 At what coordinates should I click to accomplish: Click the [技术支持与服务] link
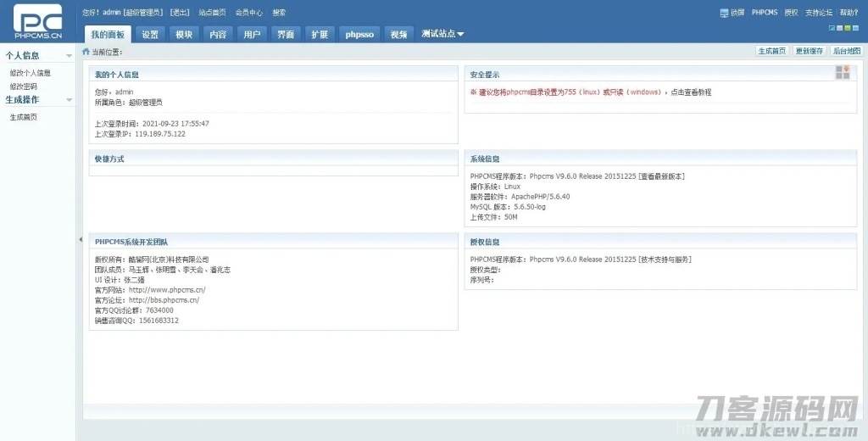[665, 260]
